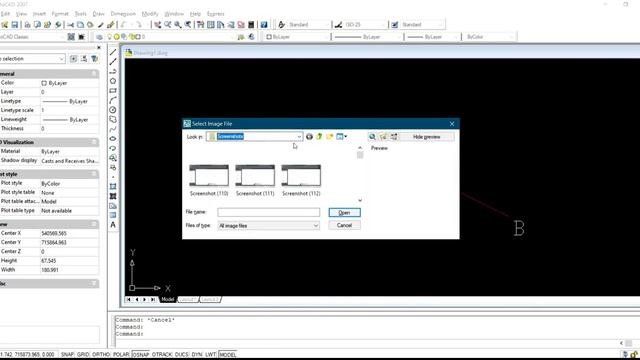This screenshot has height=360, width=640.
Task: Click the Cut scissors icon
Action: click(x=70, y=25)
